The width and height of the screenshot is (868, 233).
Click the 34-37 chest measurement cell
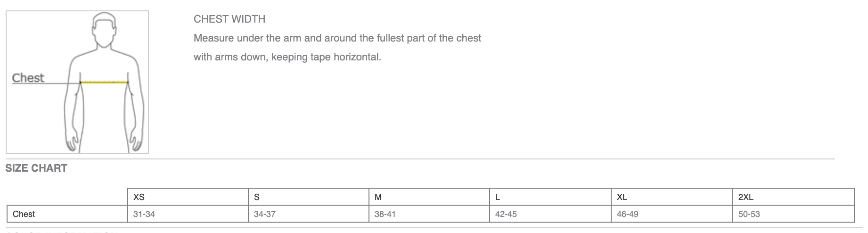click(309, 214)
